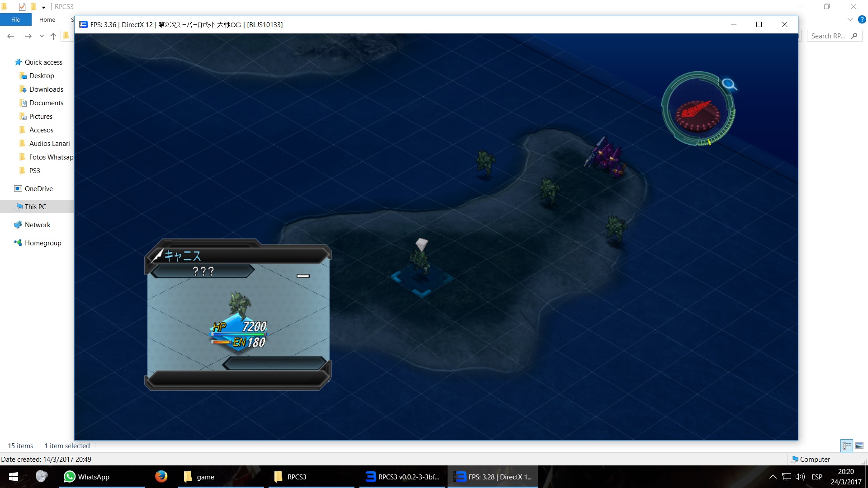Switch to RPCS3 v0.0.2 taskbar window
This screenshot has height=488, width=868.
402,477
